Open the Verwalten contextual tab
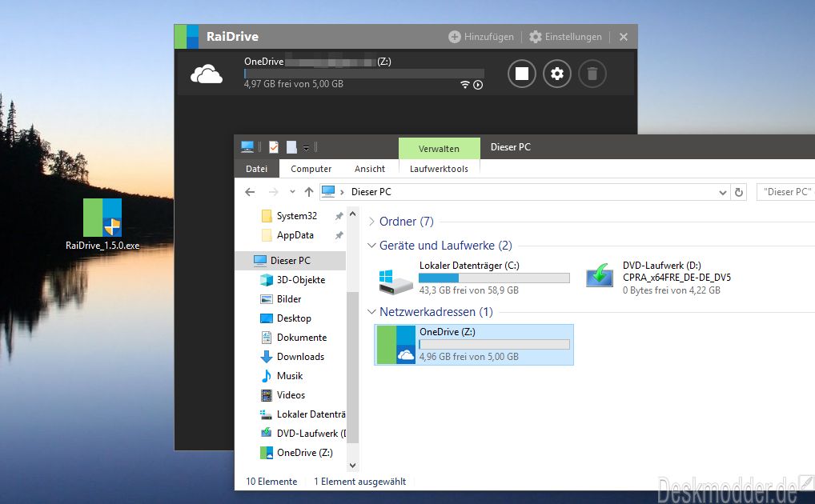 click(439, 149)
